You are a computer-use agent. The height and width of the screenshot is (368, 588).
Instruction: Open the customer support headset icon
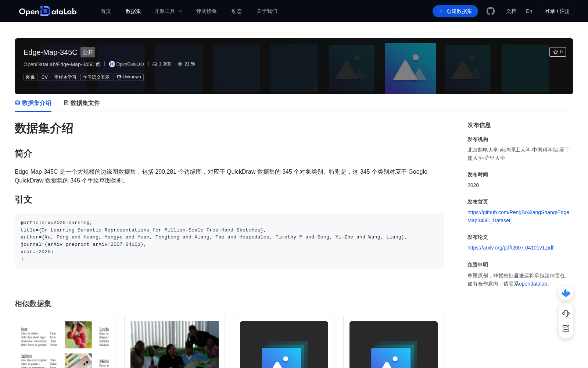[566, 314]
